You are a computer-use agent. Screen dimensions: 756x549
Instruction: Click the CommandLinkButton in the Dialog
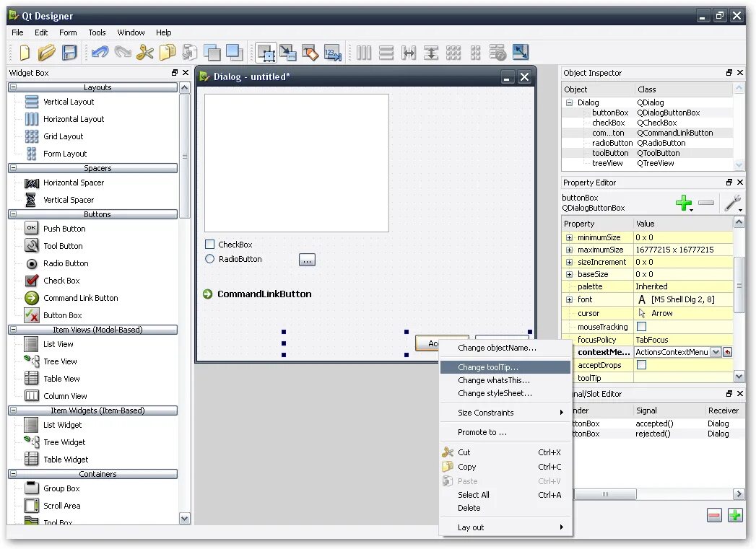click(258, 294)
